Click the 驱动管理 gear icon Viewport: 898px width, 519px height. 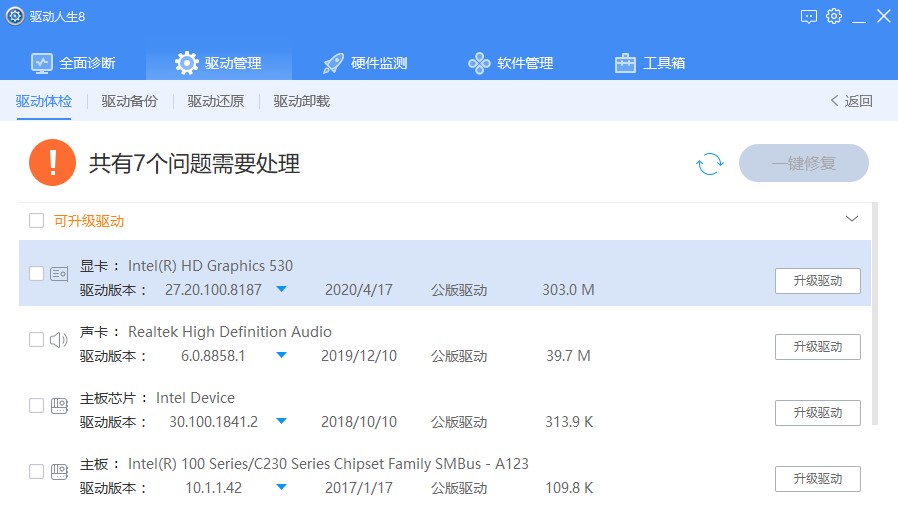pos(187,63)
